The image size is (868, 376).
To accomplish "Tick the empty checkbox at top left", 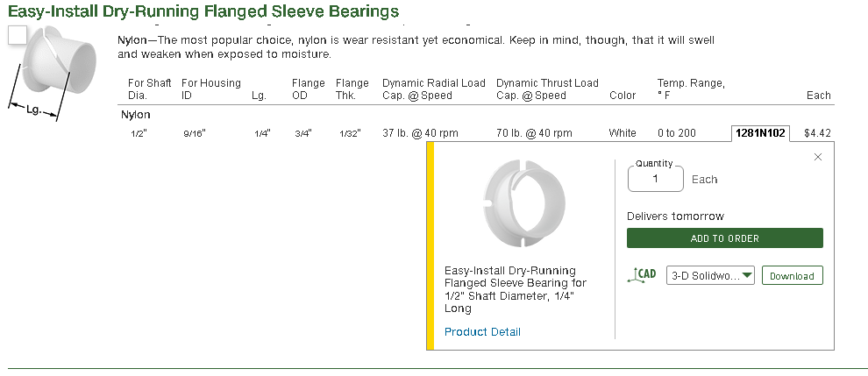I will pos(18,35).
